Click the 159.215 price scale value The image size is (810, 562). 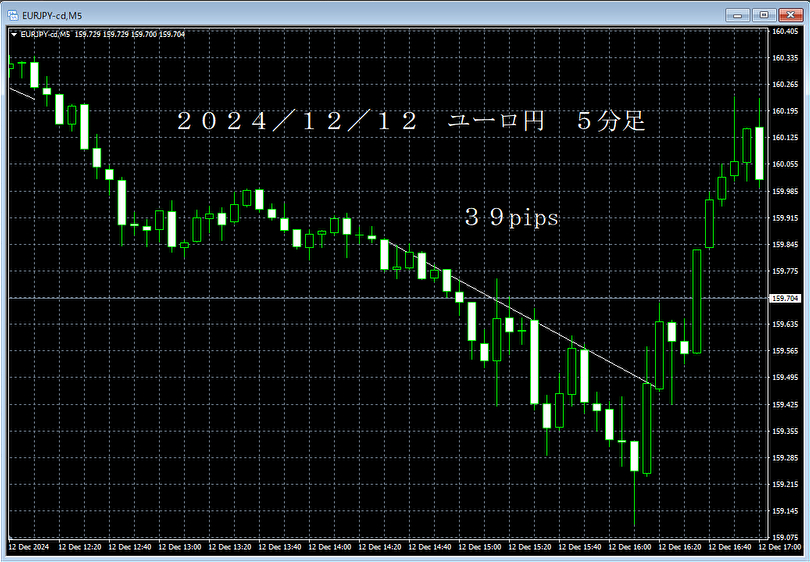[x=785, y=485]
